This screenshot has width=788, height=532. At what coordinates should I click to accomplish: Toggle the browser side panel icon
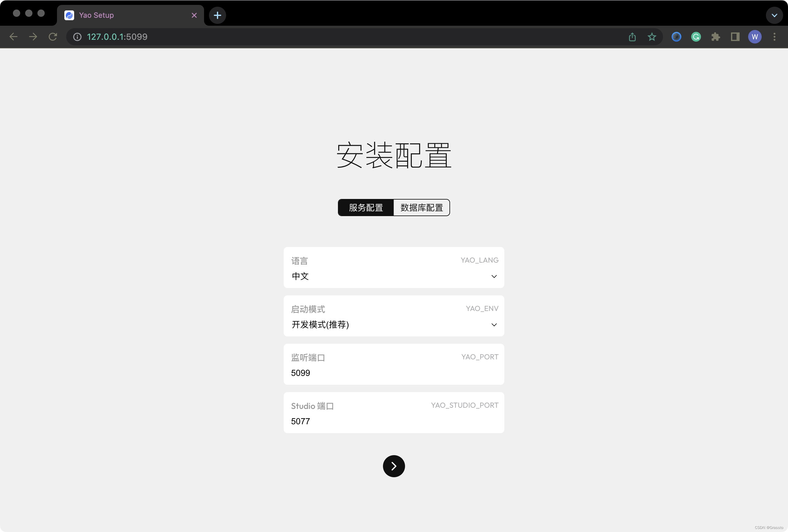coord(735,37)
